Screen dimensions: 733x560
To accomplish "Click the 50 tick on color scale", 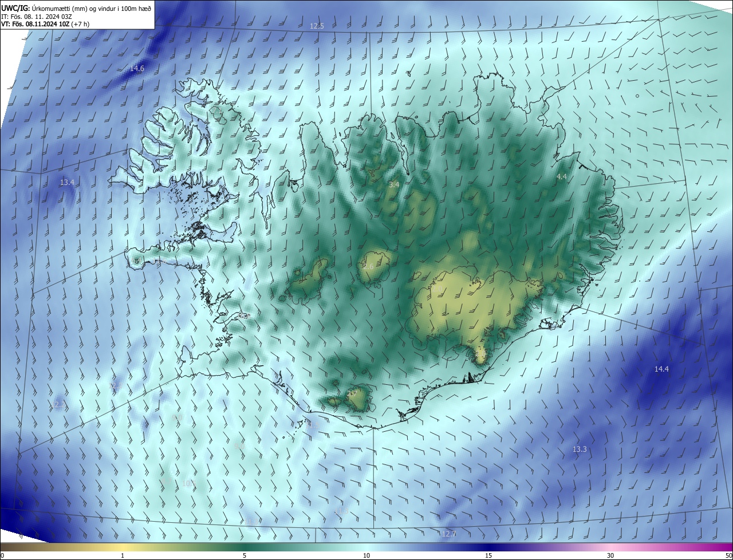I will click(x=728, y=555).
